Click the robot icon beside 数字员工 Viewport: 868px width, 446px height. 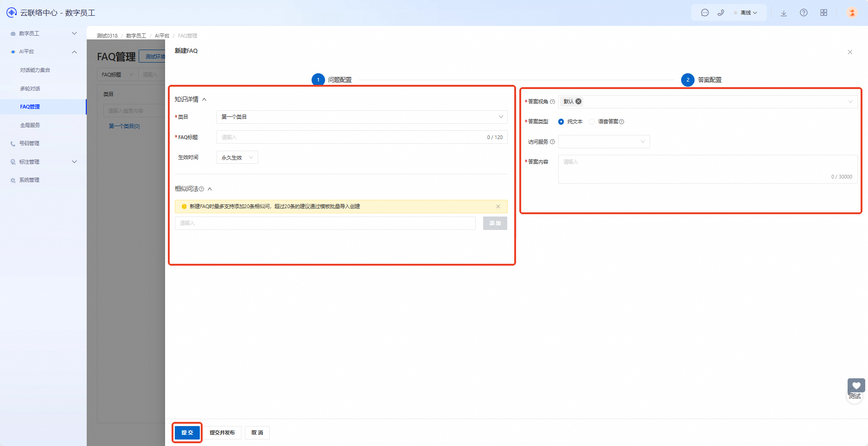[13, 33]
